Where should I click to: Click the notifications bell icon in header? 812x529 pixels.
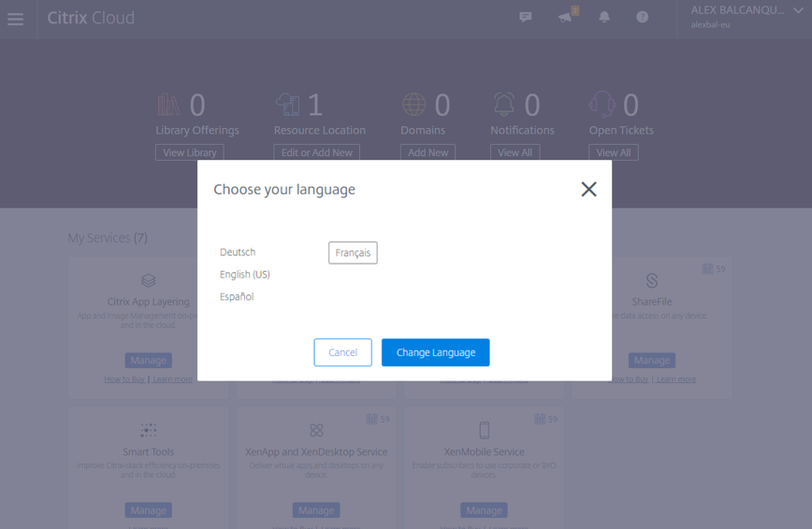pyautogui.click(x=604, y=17)
